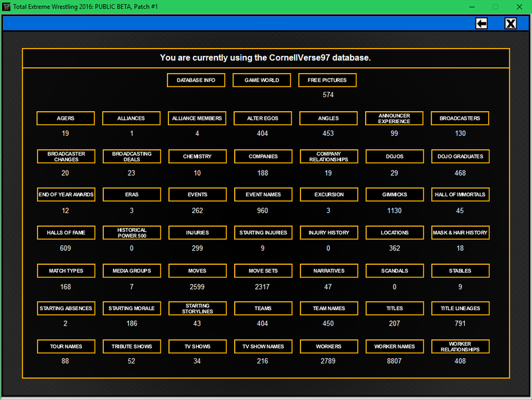This screenshot has width=532, height=400.
Task: Click the 8807 worker names count
Action: 394,361
